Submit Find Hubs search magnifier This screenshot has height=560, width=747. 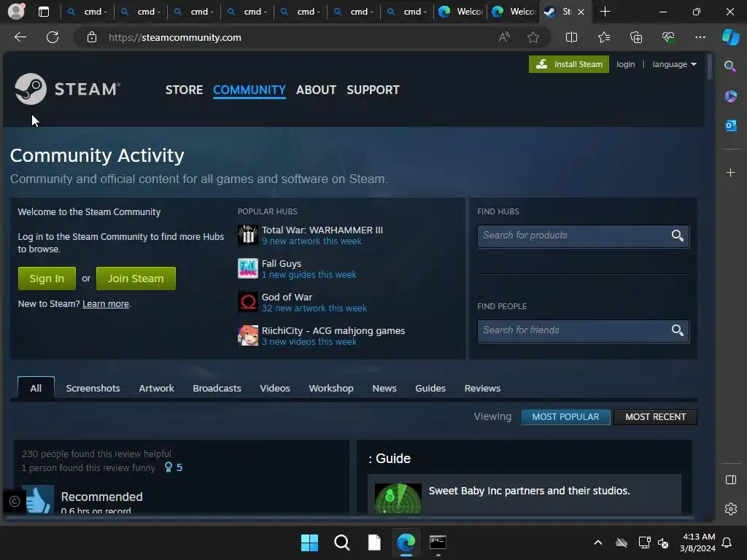point(678,236)
